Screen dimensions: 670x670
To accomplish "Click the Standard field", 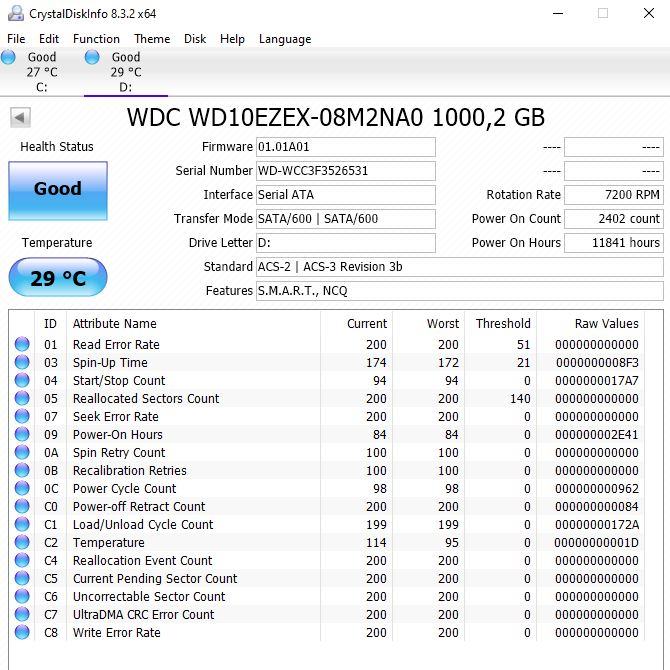I will pos(460,267).
